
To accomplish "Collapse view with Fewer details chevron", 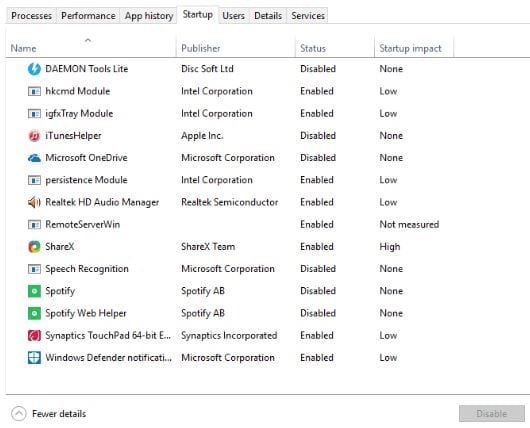I will pyautogui.click(x=19, y=413).
